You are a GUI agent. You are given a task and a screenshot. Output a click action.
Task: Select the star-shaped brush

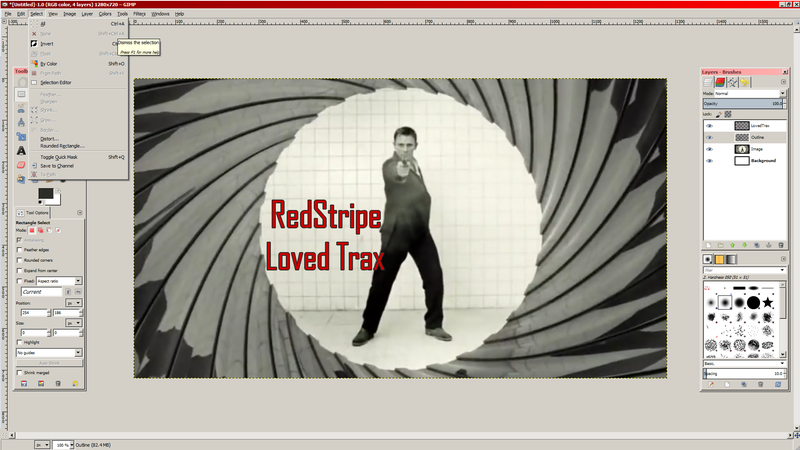(x=768, y=303)
